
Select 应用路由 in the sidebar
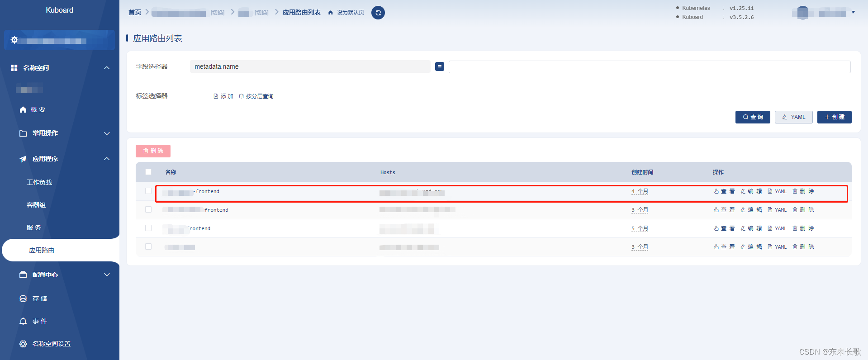click(42, 250)
